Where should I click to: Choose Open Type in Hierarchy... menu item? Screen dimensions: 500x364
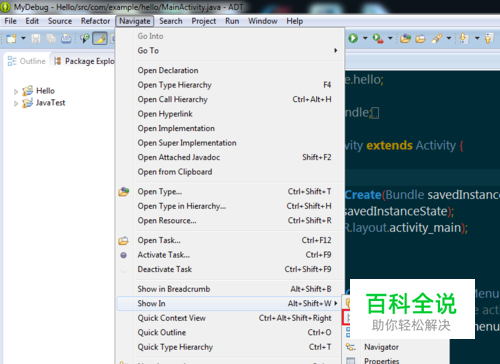231,206
